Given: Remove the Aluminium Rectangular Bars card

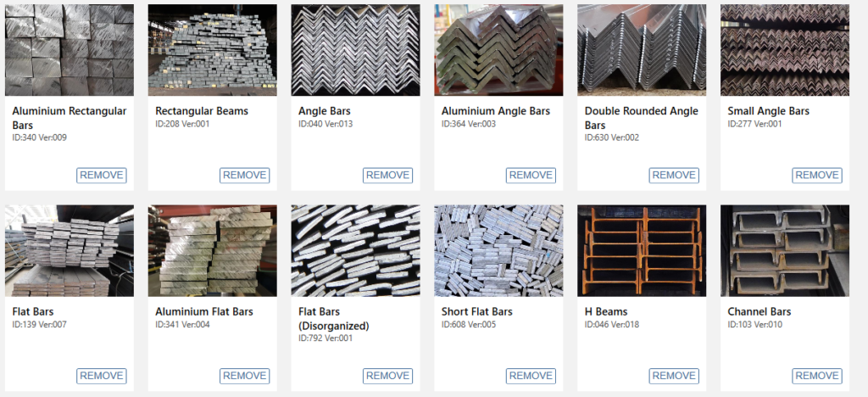Looking at the screenshot, I should click(102, 176).
